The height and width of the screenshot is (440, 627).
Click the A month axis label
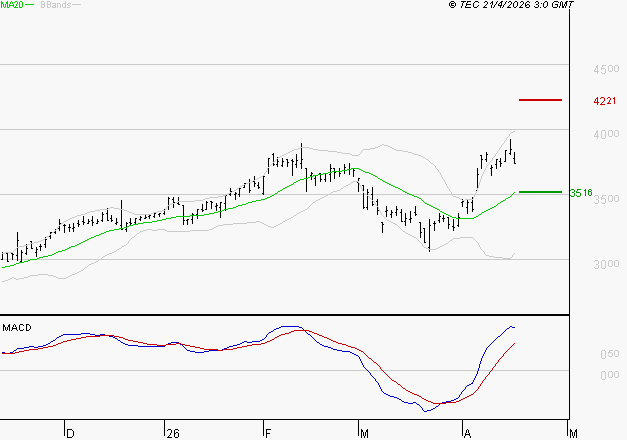(x=467, y=434)
